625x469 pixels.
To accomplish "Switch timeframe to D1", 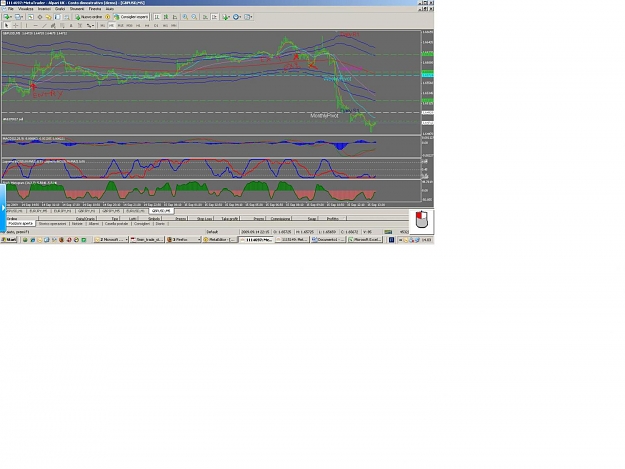I will [156, 26].
